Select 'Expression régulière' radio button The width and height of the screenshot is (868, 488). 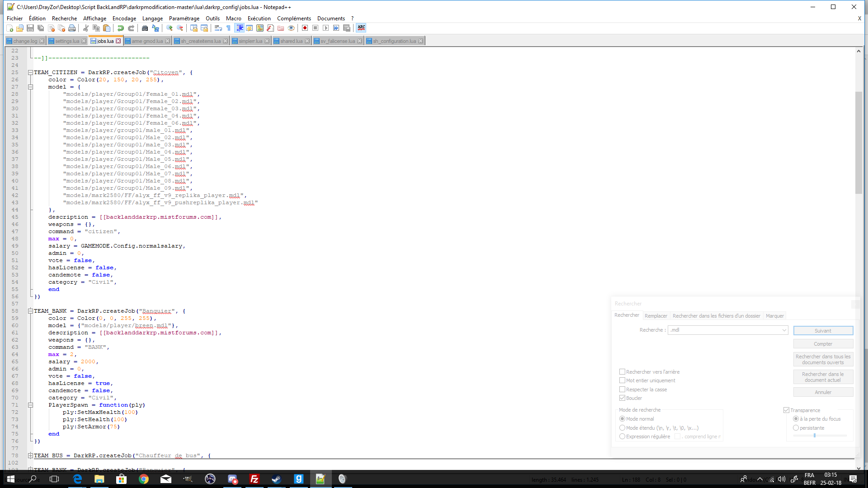(622, 436)
